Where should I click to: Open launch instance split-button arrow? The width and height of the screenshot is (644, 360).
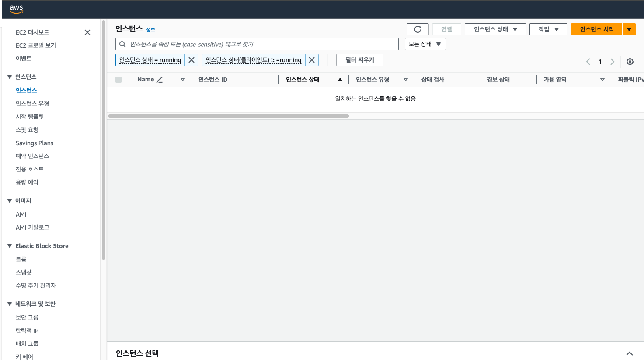coord(629,29)
